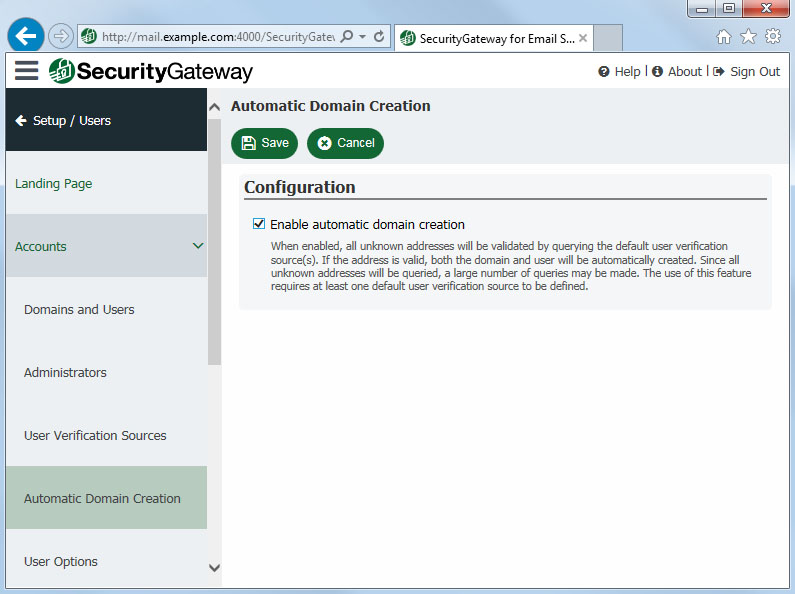This screenshot has width=795, height=594.
Task: Click the browser forward arrow
Action: [61, 36]
